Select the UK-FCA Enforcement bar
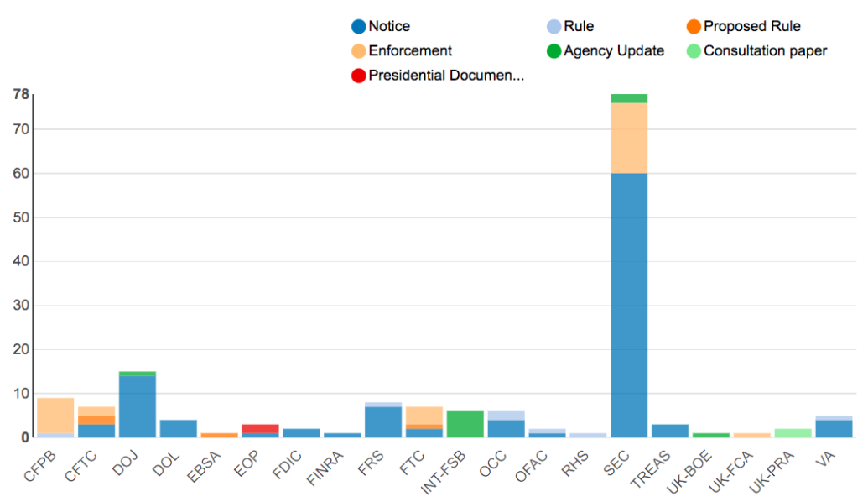The width and height of the screenshot is (868, 502). click(x=751, y=436)
